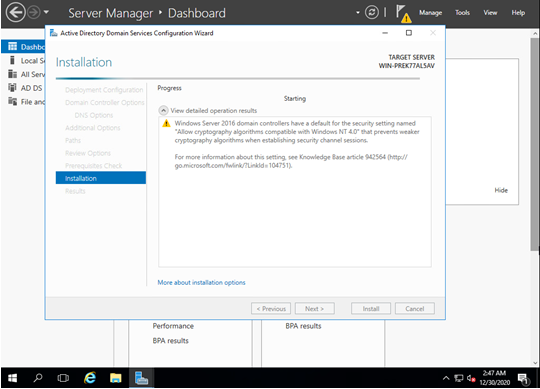The height and width of the screenshot is (389, 540).
Task: Click the muted volume tray icon
Action: click(x=471, y=378)
